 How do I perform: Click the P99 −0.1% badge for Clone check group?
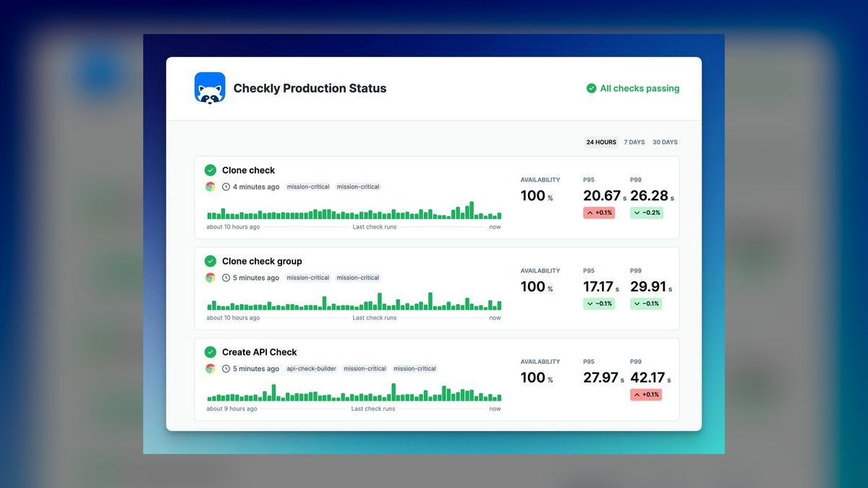tap(646, 304)
